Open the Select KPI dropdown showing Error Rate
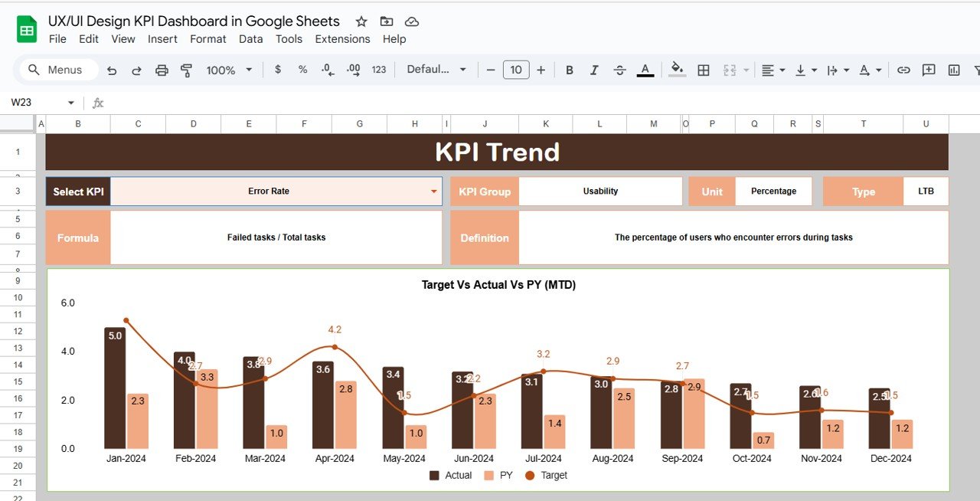 (x=276, y=192)
